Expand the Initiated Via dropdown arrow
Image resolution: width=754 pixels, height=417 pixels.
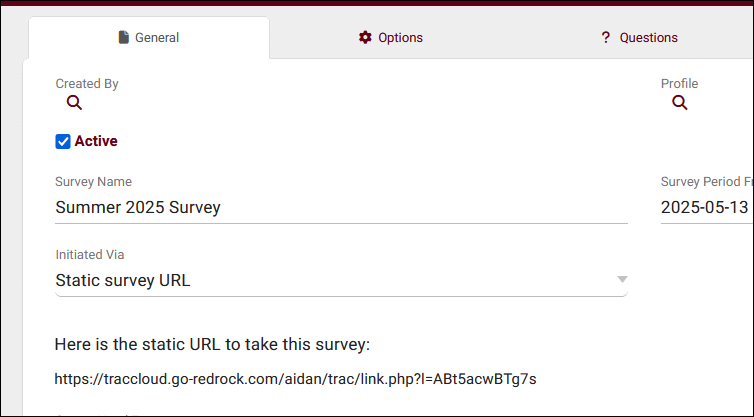pos(622,280)
